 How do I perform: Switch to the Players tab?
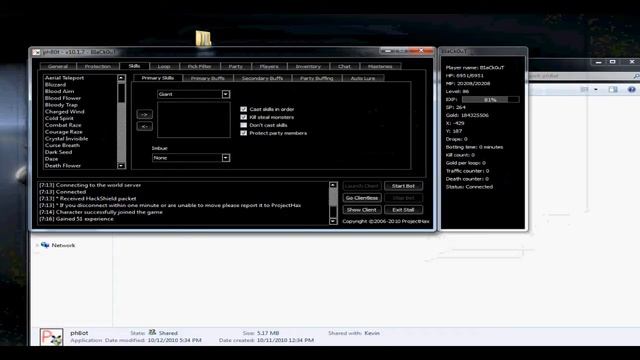coord(269,66)
